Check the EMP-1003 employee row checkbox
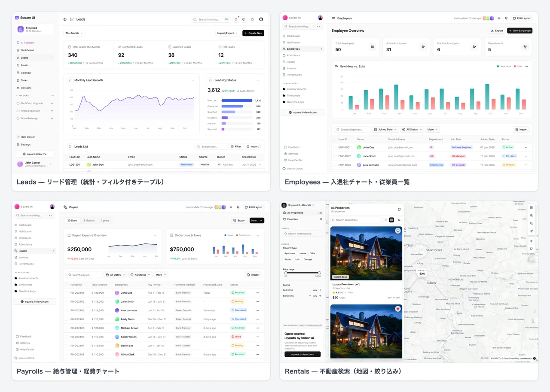550x392 pixels. [x=335, y=165]
